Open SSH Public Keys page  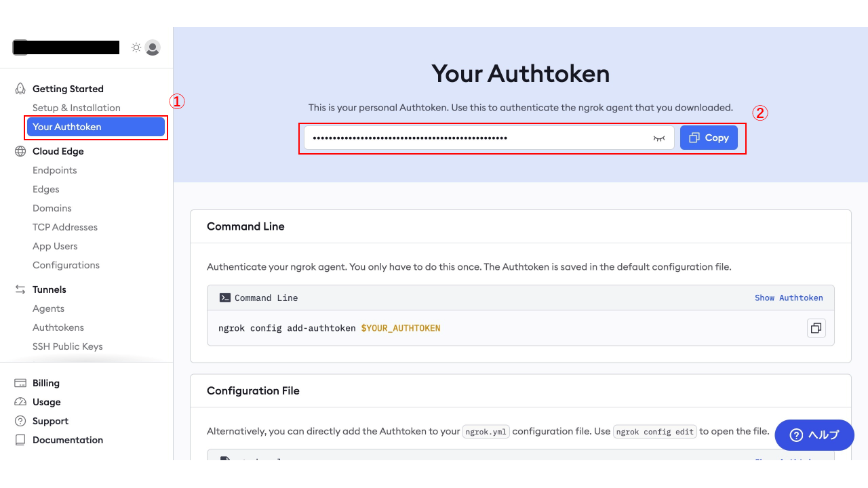pyautogui.click(x=68, y=346)
